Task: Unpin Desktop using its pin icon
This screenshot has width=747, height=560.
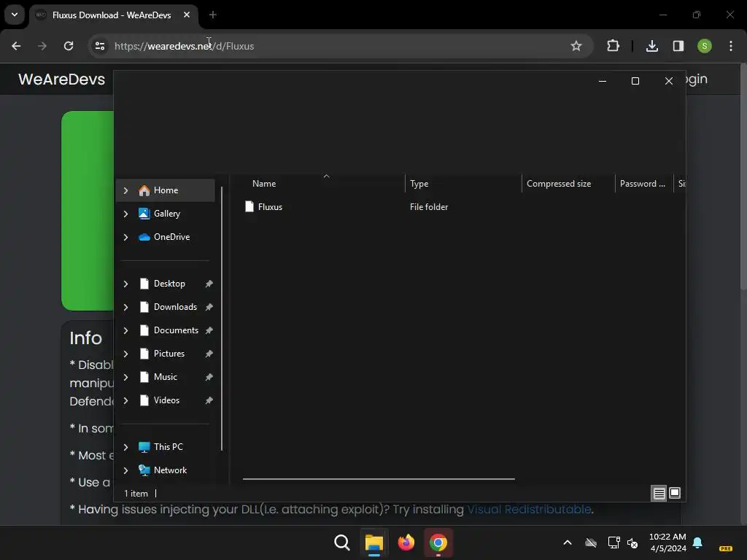Action: pyautogui.click(x=209, y=284)
